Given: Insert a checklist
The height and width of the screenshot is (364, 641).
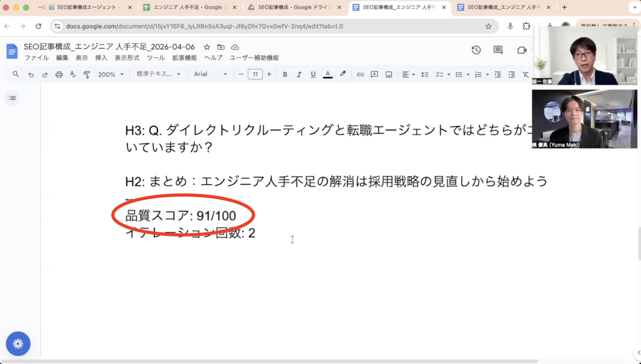Looking at the screenshot, I should [439, 74].
